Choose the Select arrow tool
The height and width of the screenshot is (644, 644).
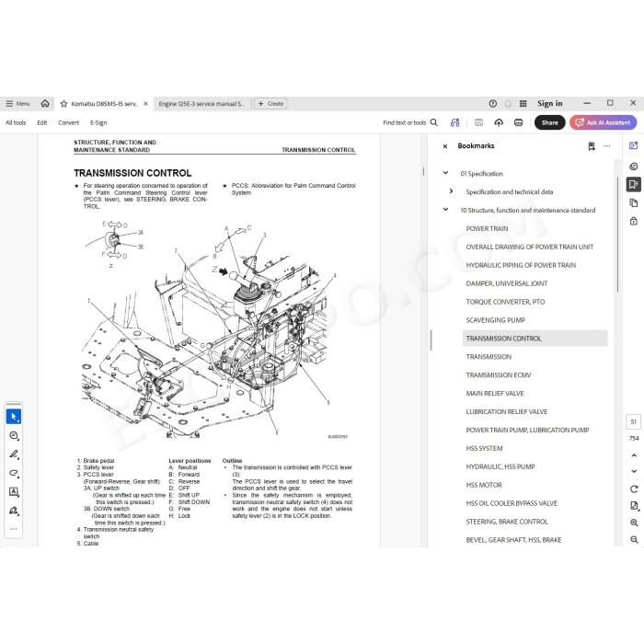(x=14, y=417)
